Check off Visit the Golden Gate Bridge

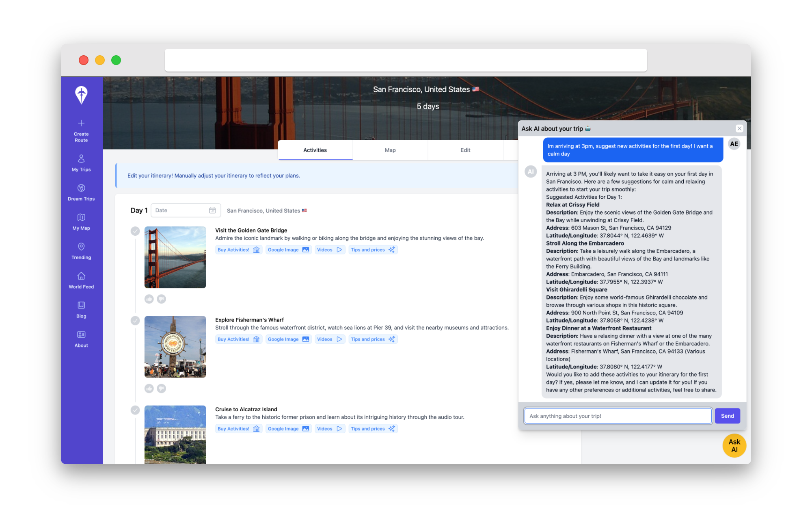(x=135, y=231)
